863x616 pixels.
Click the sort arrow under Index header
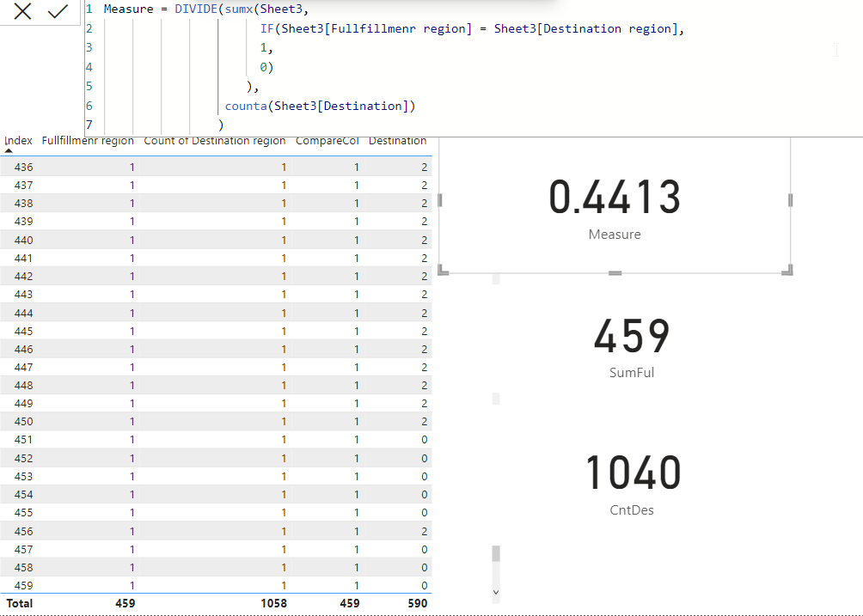coord(9,150)
